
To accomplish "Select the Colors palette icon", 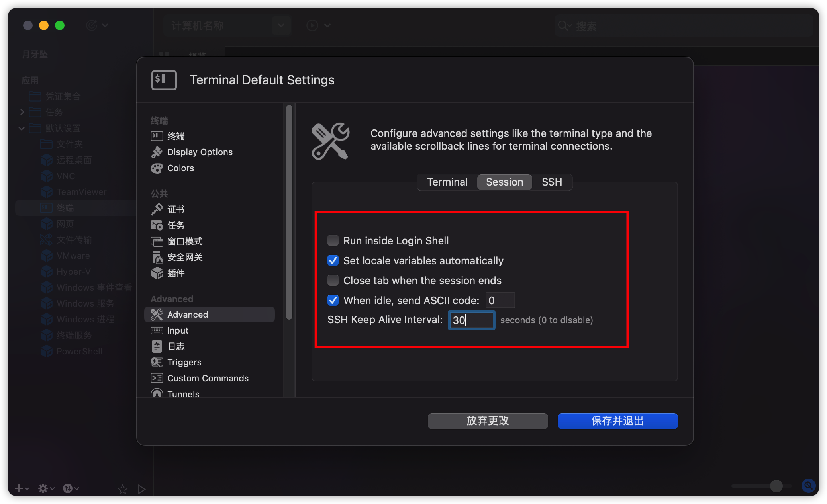I will point(157,168).
